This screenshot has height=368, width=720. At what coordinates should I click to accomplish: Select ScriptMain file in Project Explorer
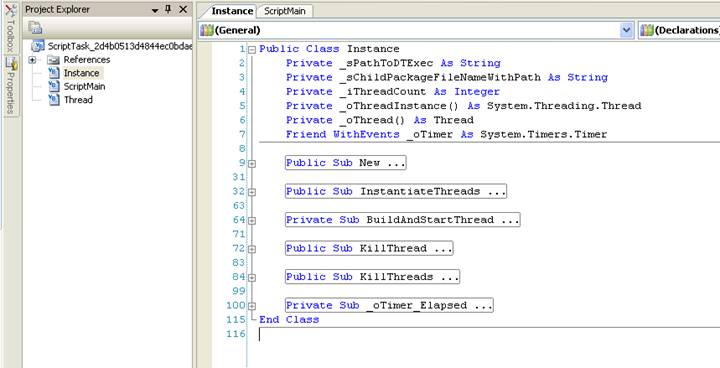pos(84,86)
